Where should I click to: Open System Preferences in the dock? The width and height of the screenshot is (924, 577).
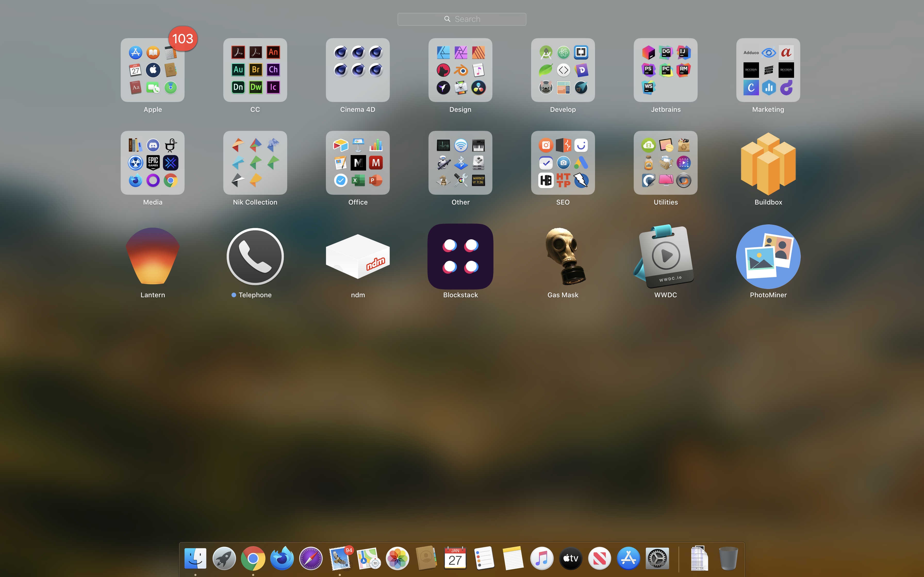point(657,558)
